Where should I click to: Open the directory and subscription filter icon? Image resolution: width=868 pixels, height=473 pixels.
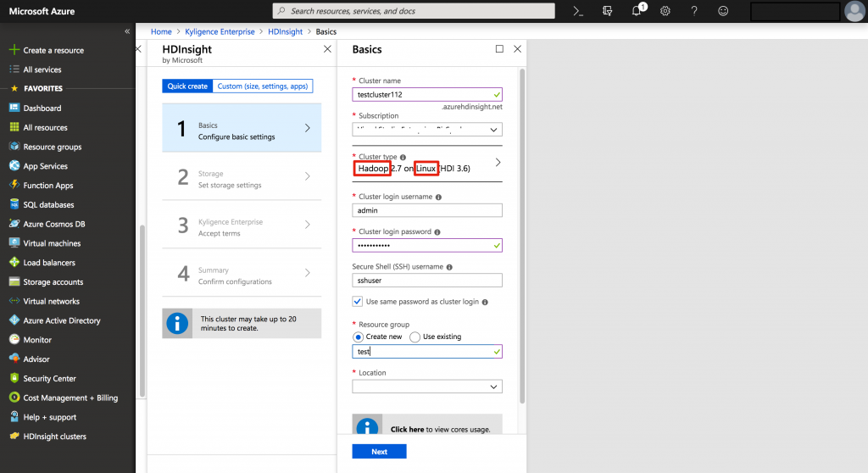[607, 11]
